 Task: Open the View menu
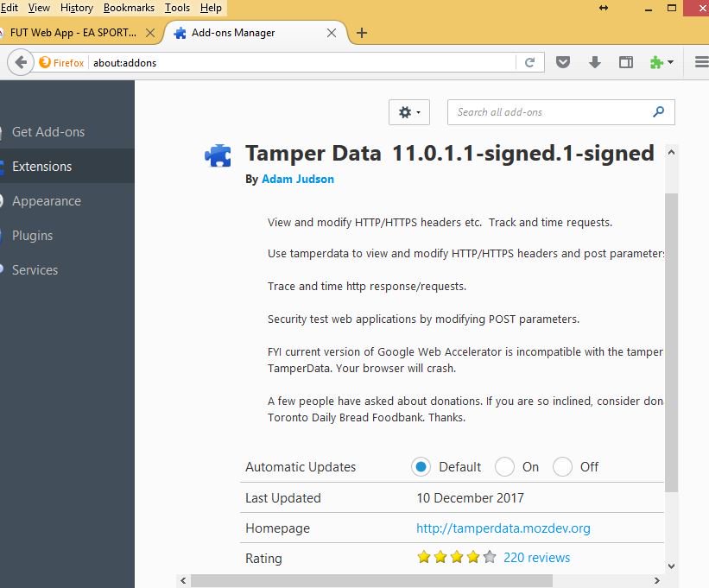coord(39,8)
